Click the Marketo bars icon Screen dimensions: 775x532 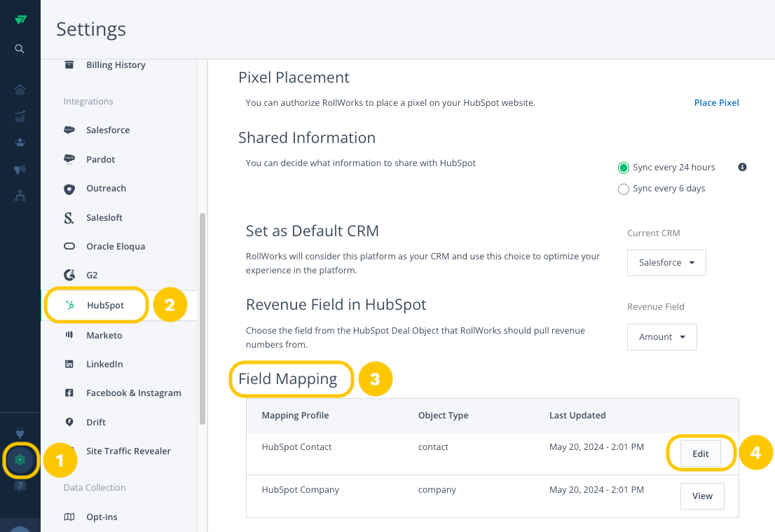(x=69, y=335)
